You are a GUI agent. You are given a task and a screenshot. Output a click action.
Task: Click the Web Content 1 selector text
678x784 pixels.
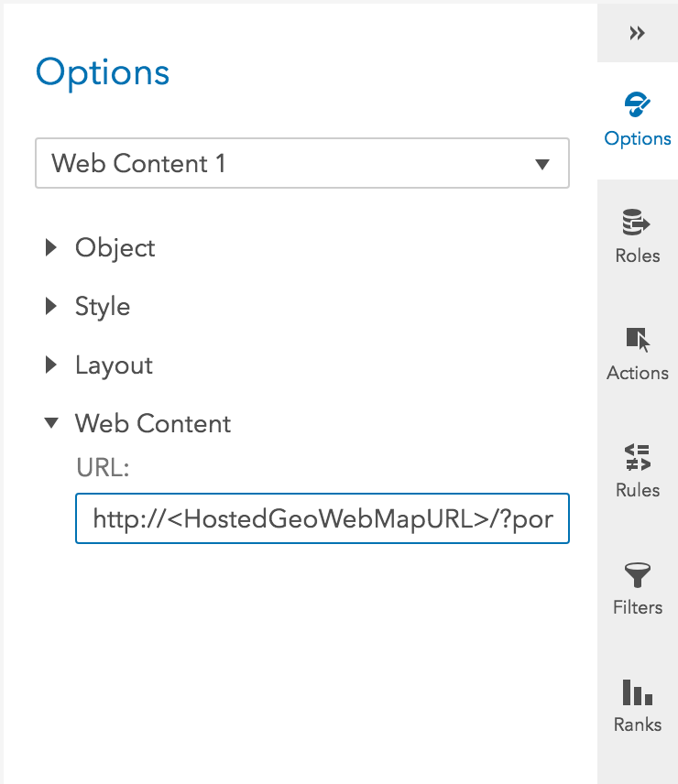pyautogui.click(x=138, y=164)
